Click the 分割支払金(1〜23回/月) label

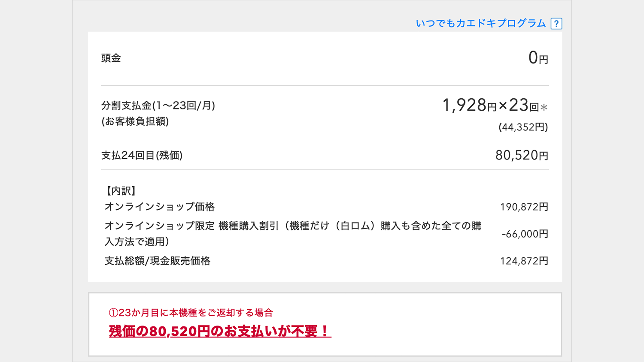pyautogui.click(x=158, y=106)
